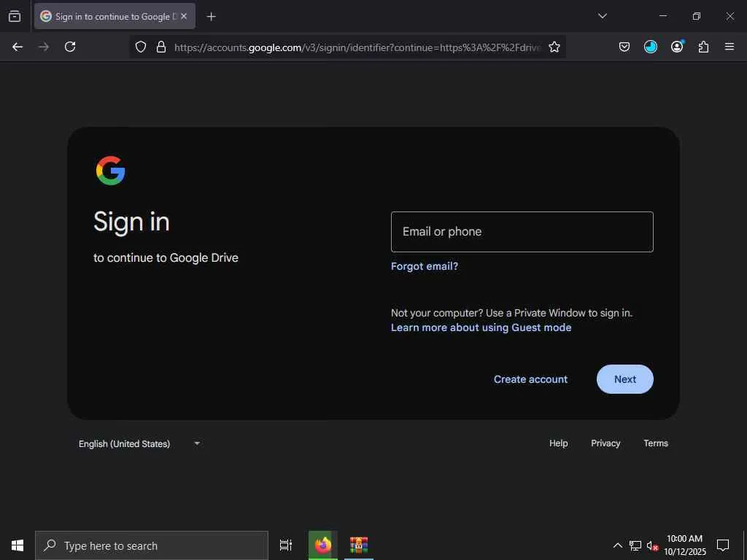Open Firefox account profile icon

tap(677, 46)
